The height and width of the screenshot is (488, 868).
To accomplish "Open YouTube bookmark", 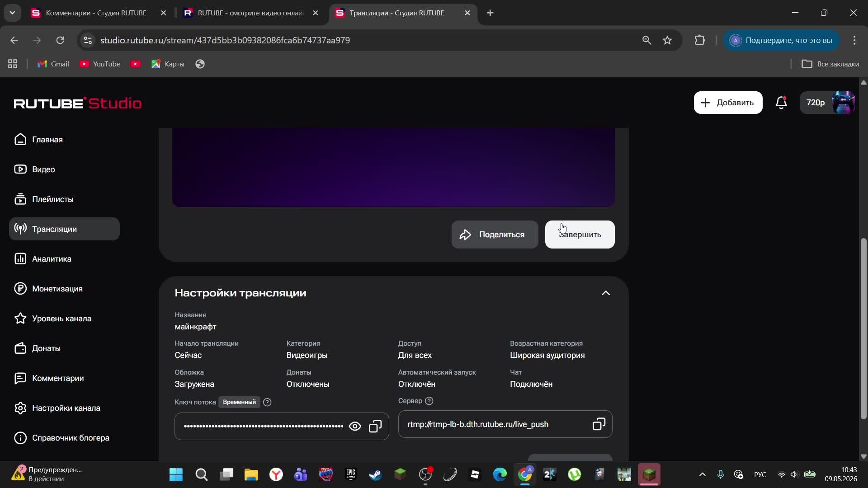I will [x=100, y=64].
